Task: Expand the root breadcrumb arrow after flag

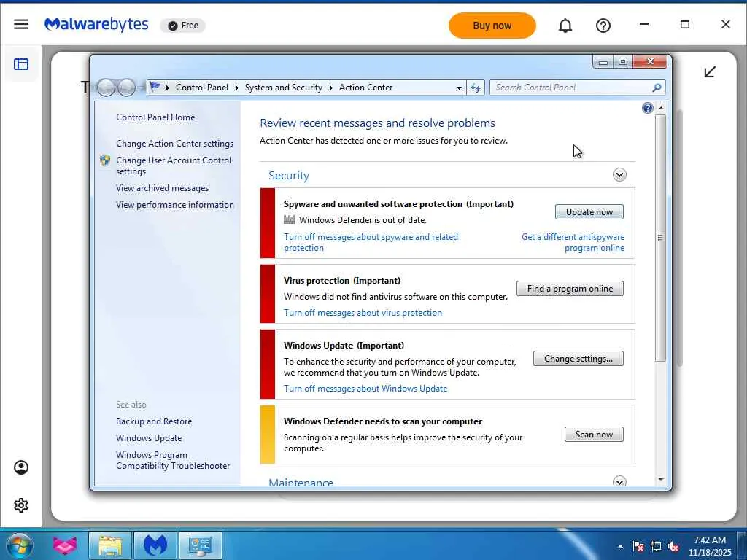Action: [x=167, y=87]
